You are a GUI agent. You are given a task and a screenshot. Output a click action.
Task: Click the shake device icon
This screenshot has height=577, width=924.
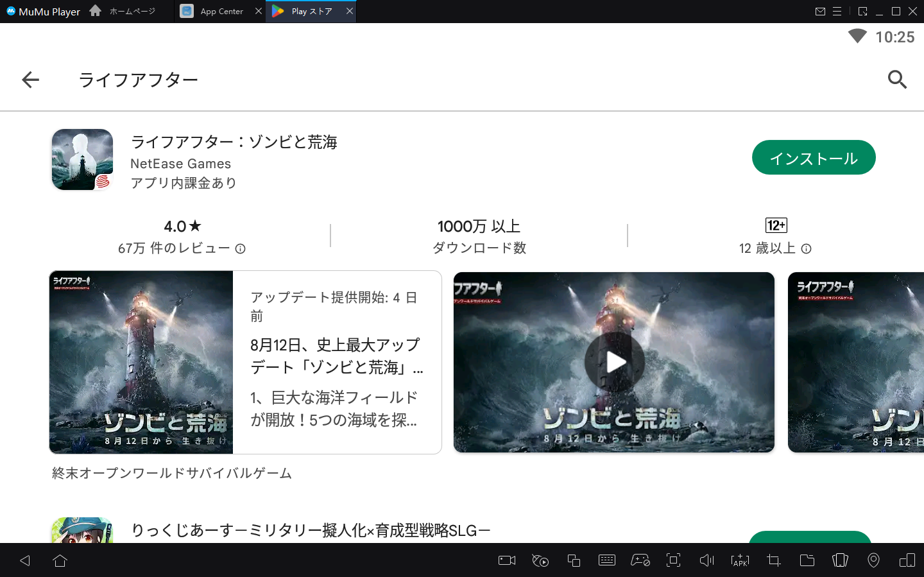click(x=840, y=560)
